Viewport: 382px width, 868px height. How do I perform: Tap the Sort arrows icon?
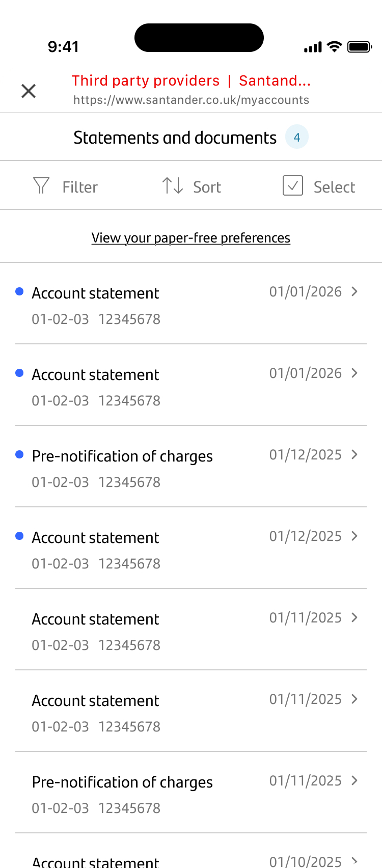173,186
